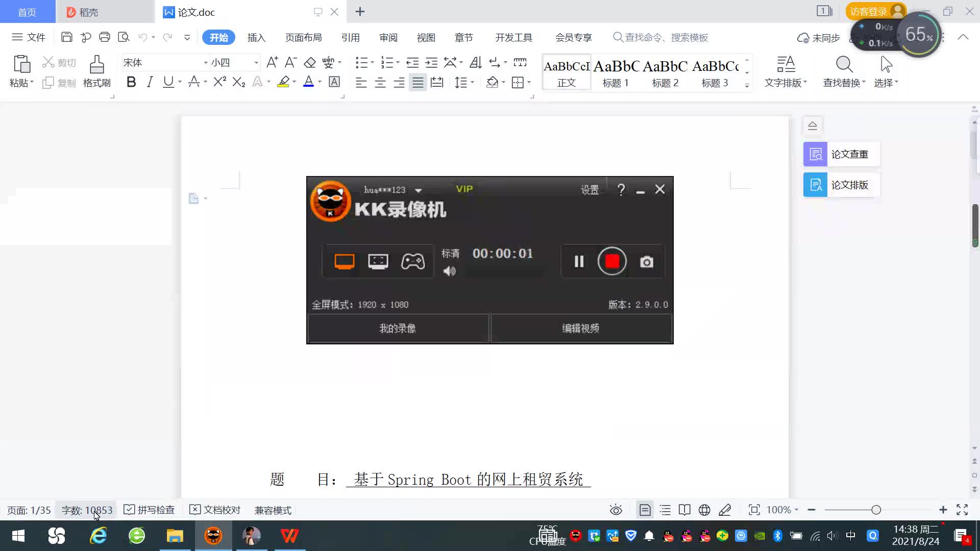
Task: Click the Save icon in quick toolbar
Action: pyautogui.click(x=66, y=37)
